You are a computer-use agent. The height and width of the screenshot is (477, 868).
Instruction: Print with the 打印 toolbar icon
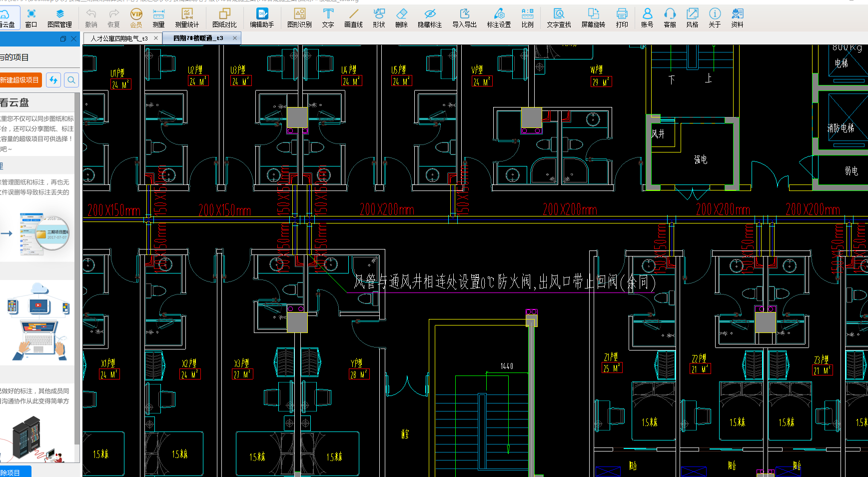[622, 17]
